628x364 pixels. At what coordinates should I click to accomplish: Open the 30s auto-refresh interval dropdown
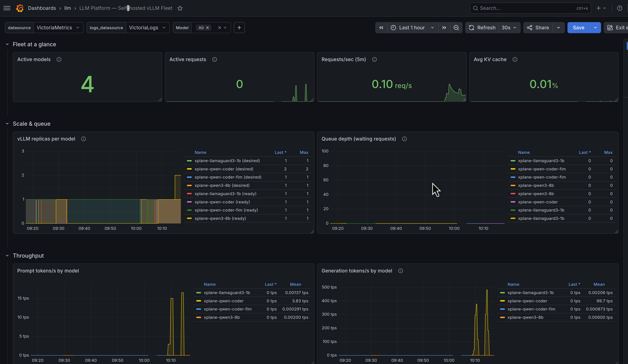(x=509, y=28)
